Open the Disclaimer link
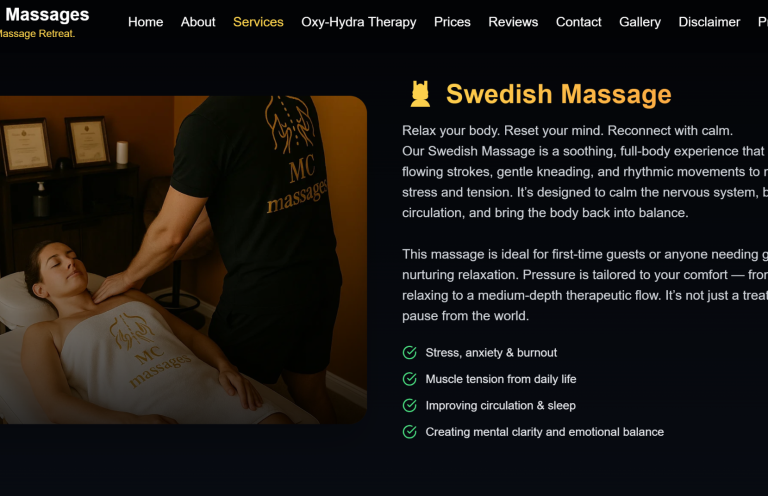Image resolution: width=768 pixels, height=496 pixels. point(709,22)
